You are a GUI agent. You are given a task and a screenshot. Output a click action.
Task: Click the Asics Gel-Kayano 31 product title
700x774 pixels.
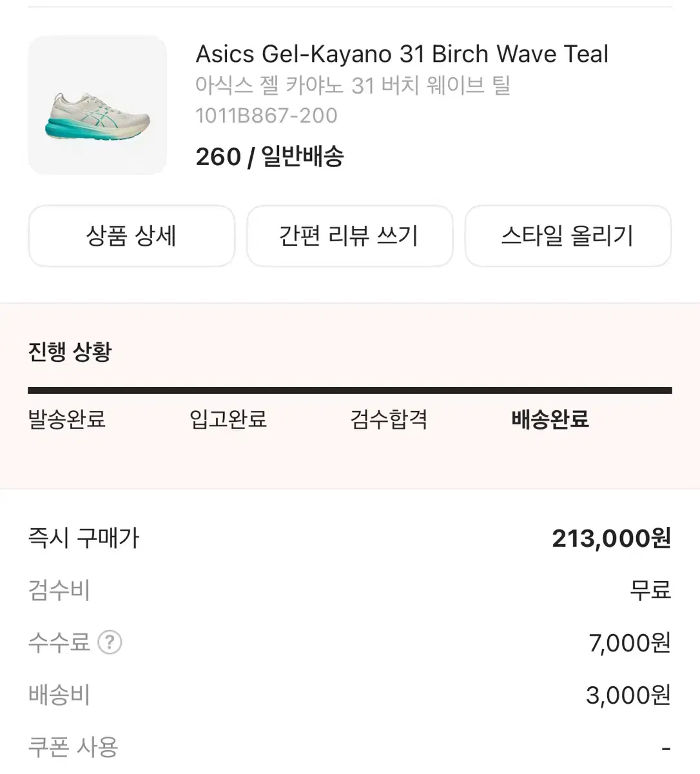coord(402,54)
